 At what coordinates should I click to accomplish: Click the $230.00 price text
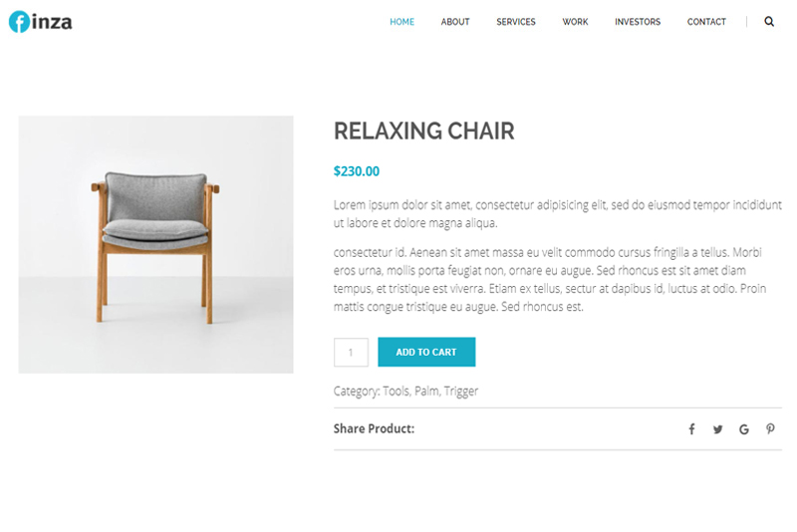pos(357,171)
